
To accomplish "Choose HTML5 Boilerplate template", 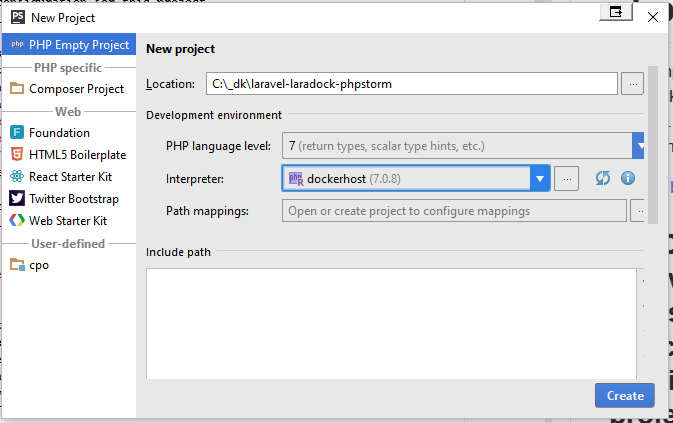I will click(x=69, y=154).
